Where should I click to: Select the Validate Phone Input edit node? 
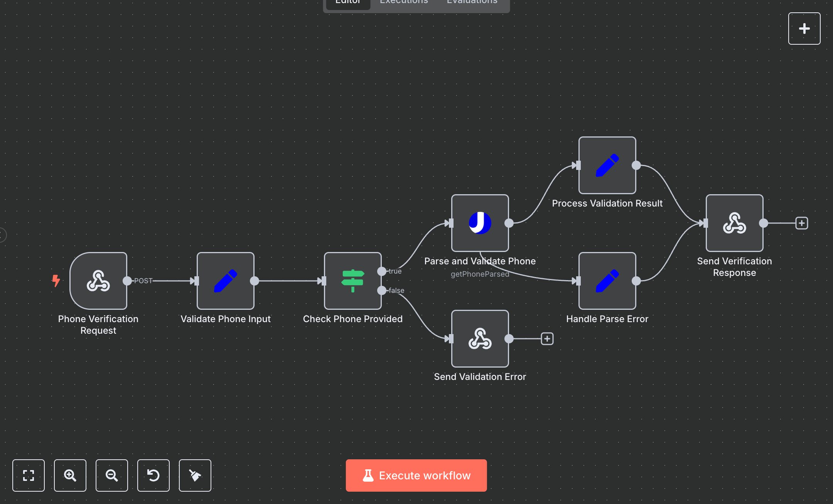(x=225, y=281)
